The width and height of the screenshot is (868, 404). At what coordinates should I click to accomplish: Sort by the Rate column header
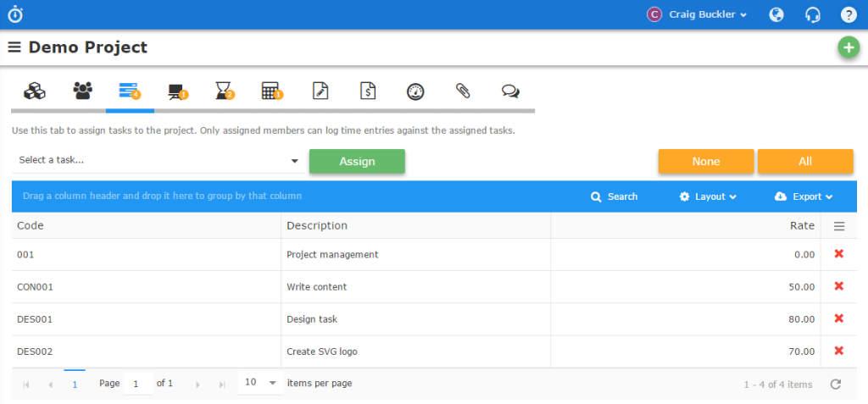(685, 226)
